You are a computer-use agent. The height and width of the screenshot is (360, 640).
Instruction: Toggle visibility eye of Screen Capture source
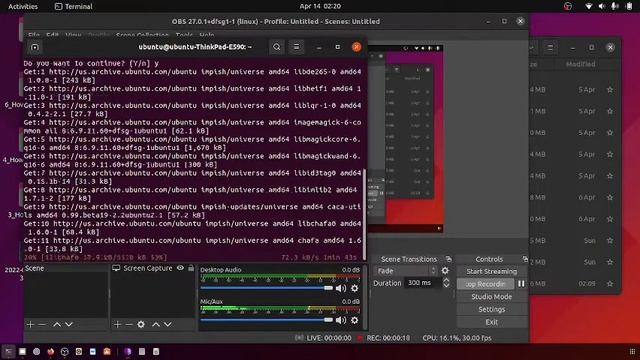pos(180,268)
